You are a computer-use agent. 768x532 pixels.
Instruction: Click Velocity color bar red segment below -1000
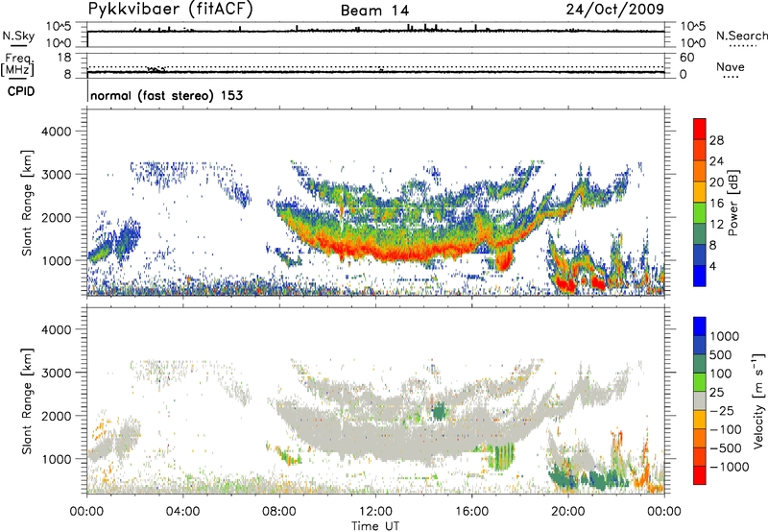coord(700,475)
